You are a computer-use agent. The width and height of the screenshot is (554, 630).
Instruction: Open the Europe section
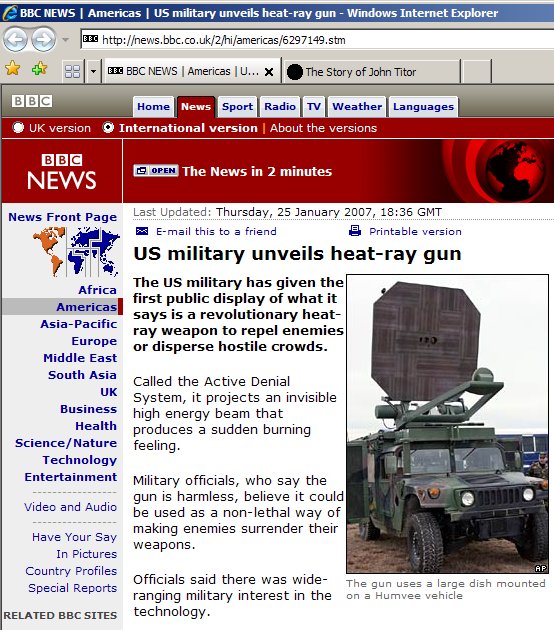[x=94, y=341]
